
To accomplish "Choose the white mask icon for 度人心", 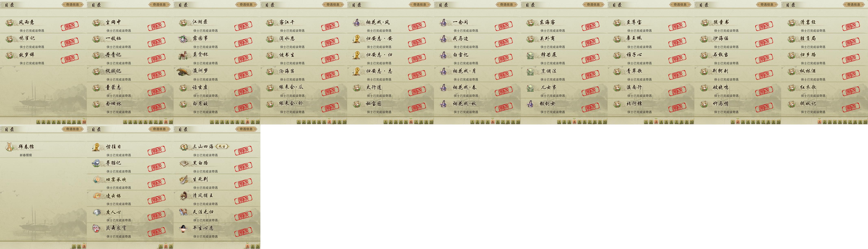I will pyautogui.click(x=97, y=212).
